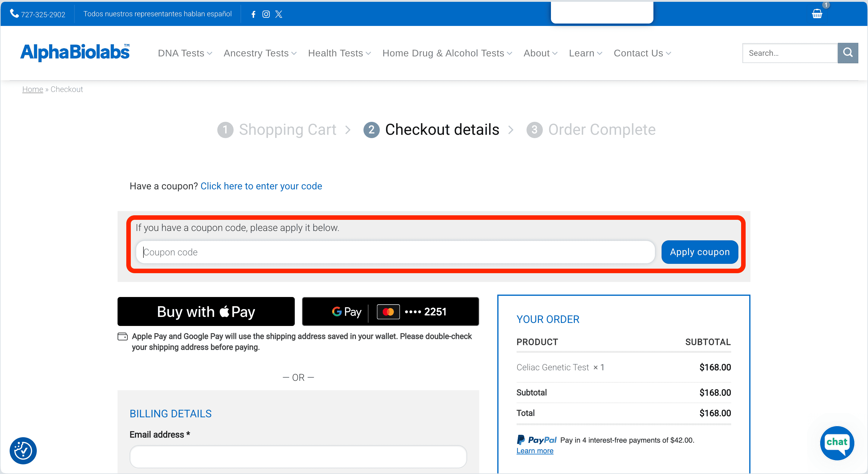868x474 pixels.
Task: Click 'Click here to enter your code' link
Action: [261, 186]
